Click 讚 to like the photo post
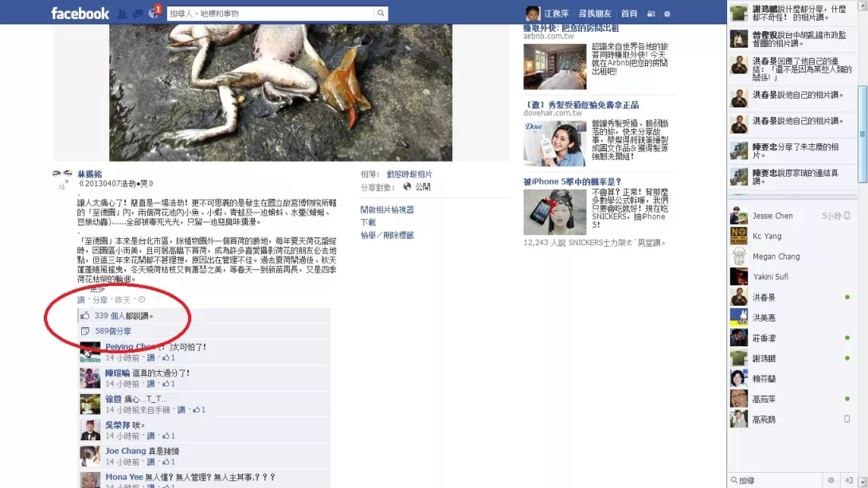Viewport: 868px width, 488px height. tap(80, 300)
